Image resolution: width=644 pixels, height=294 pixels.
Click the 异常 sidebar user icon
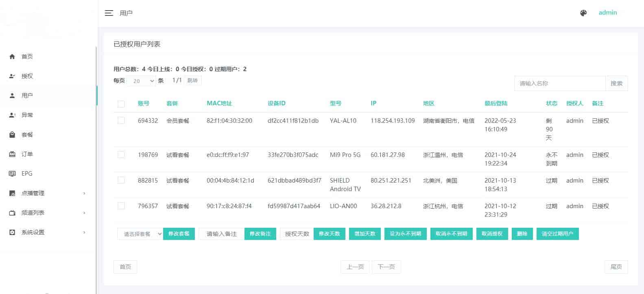[12, 115]
